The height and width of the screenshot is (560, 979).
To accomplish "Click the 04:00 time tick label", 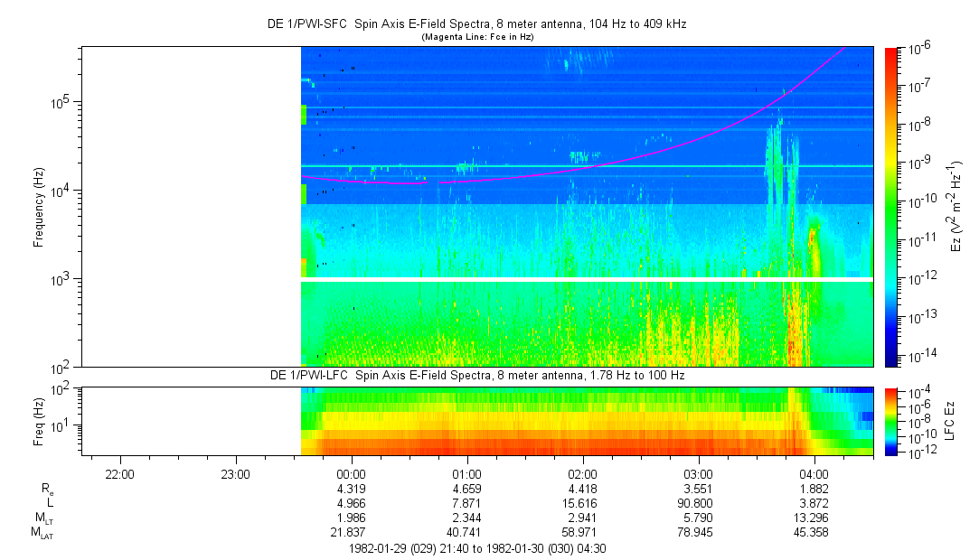I will click(x=814, y=474).
